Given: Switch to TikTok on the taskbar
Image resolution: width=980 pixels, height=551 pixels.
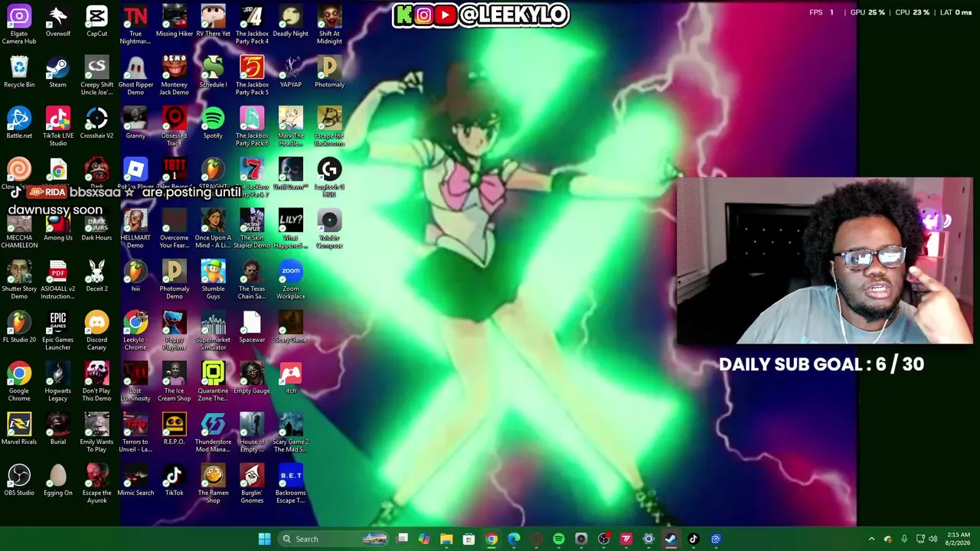Looking at the screenshot, I should [693, 539].
